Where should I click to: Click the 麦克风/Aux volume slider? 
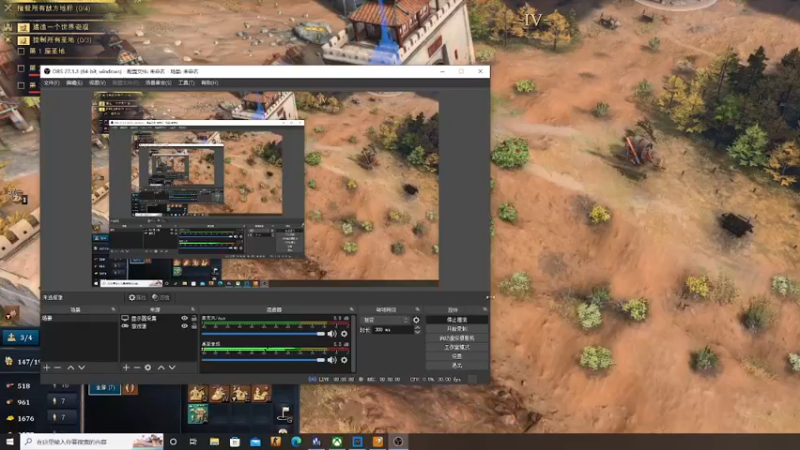263,334
